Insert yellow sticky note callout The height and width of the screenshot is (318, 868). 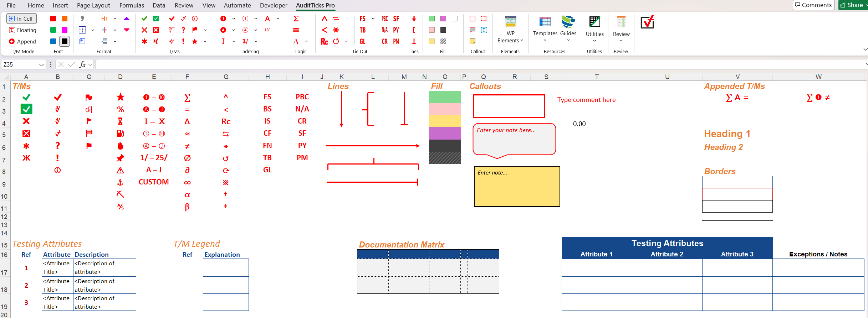[x=473, y=41]
